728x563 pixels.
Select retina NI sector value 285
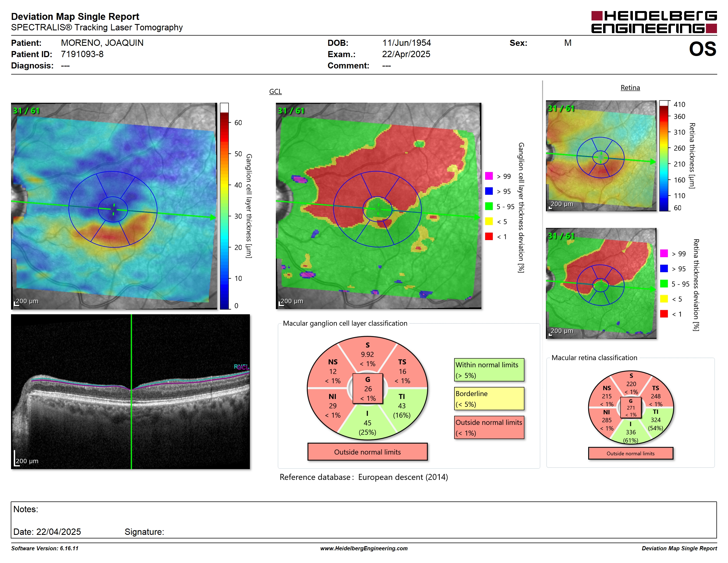pyautogui.click(x=607, y=420)
